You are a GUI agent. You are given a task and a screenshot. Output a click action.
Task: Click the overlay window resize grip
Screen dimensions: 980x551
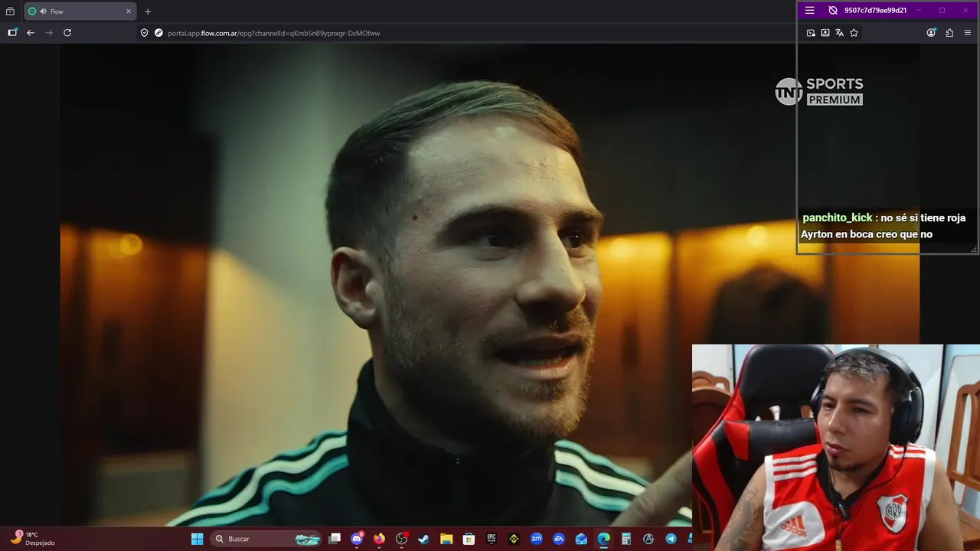(x=974, y=249)
